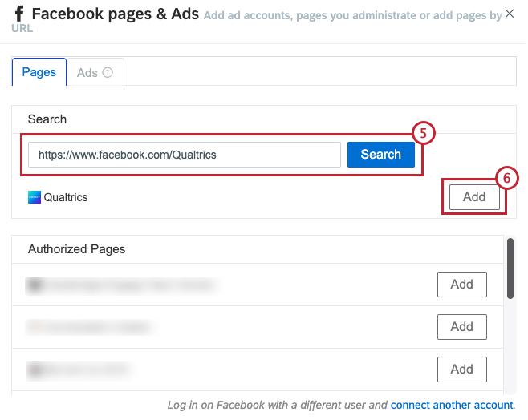Image resolution: width=528 pixels, height=420 pixels.
Task: Select the Qualtrics search result name
Action: click(x=66, y=197)
